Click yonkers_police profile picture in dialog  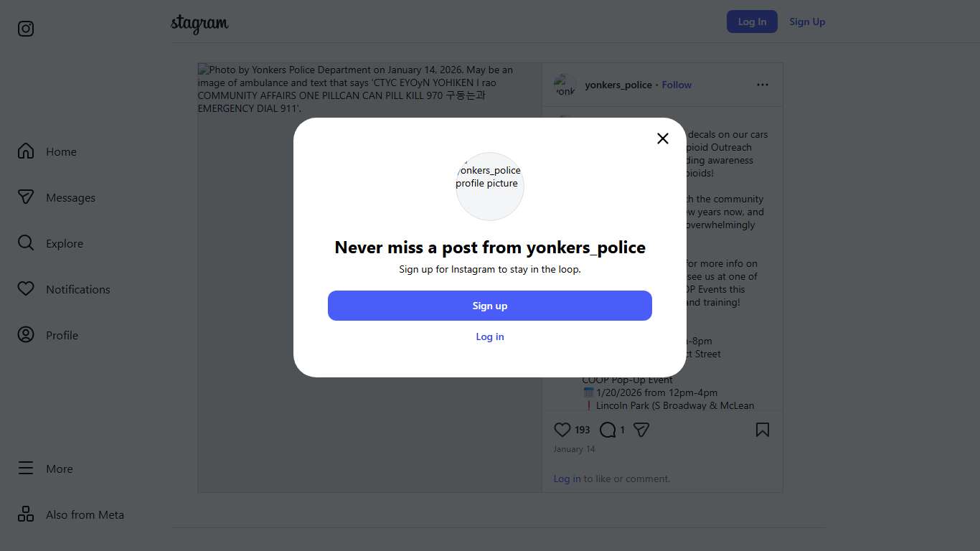490,187
